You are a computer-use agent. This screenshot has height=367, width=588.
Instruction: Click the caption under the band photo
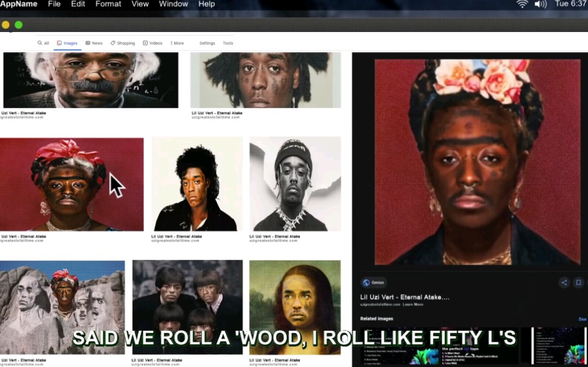(157, 360)
